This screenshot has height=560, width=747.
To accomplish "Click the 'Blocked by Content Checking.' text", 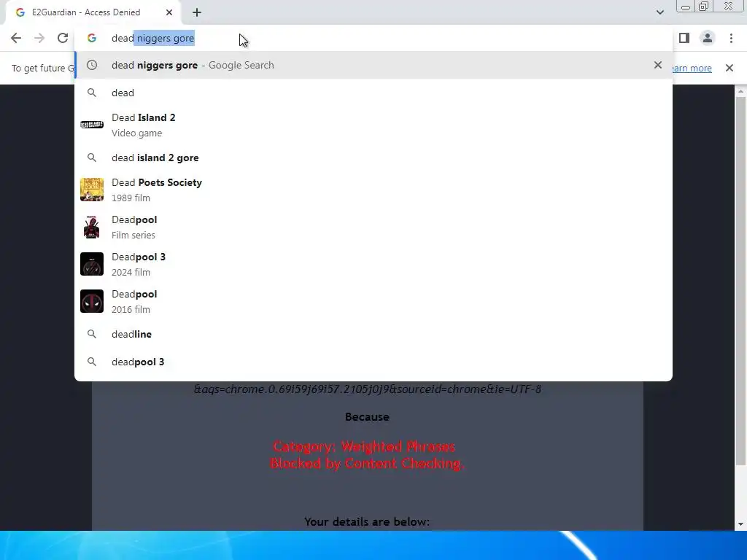I will pyautogui.click(x=367, y=463).
